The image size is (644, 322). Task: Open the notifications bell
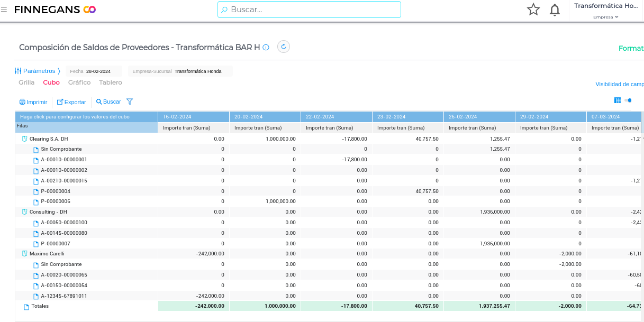point(555,10)
